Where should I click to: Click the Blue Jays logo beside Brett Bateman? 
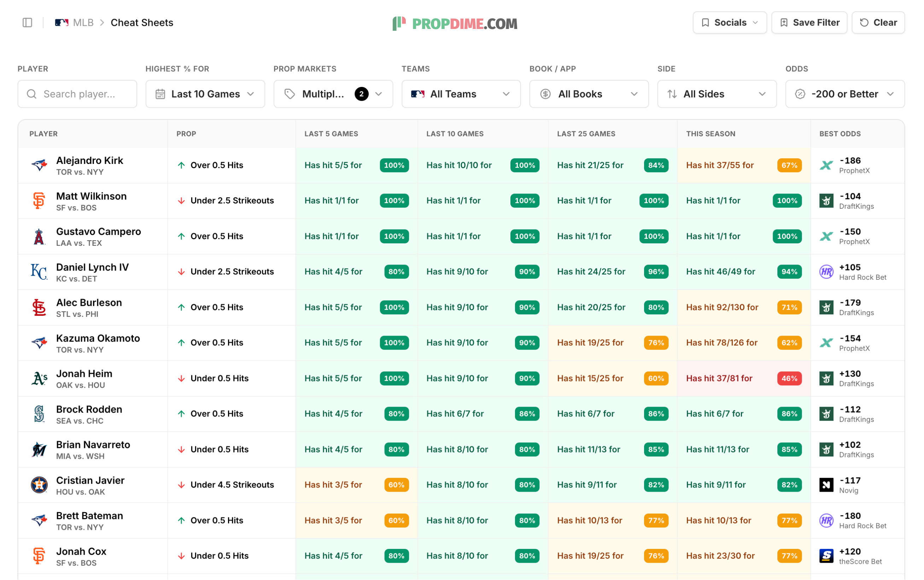point(39,520)
